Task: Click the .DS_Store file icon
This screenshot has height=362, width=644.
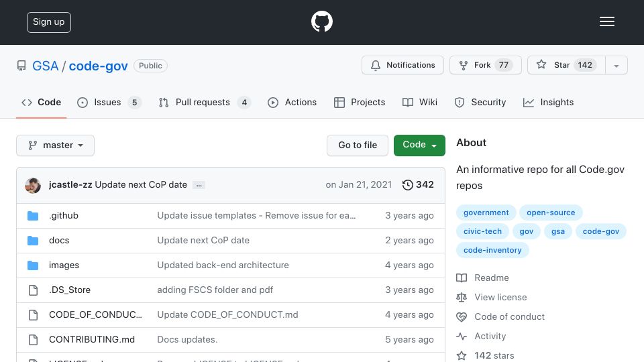Action: tap(33, 290)
